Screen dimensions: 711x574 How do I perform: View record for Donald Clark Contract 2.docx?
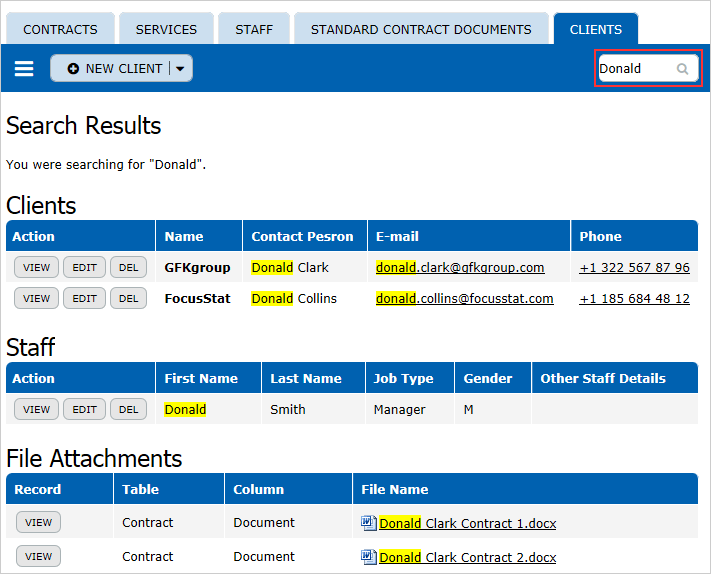(x=39, y=556)
